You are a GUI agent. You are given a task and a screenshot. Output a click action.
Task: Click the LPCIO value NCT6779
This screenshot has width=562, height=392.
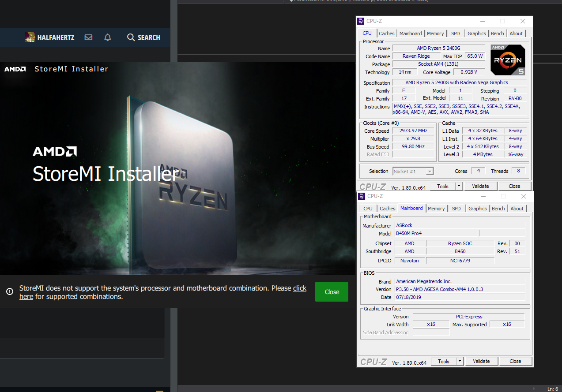pos(460,261)
